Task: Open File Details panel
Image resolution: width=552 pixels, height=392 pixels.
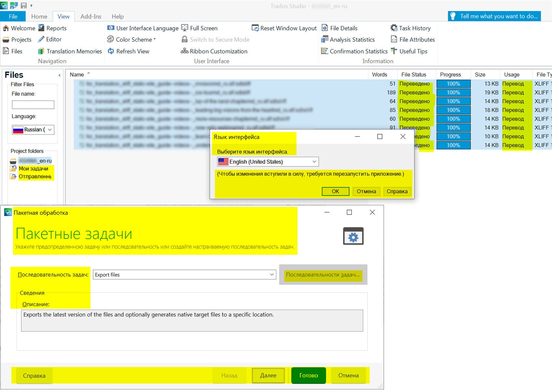Action: [x=340, y=28]
